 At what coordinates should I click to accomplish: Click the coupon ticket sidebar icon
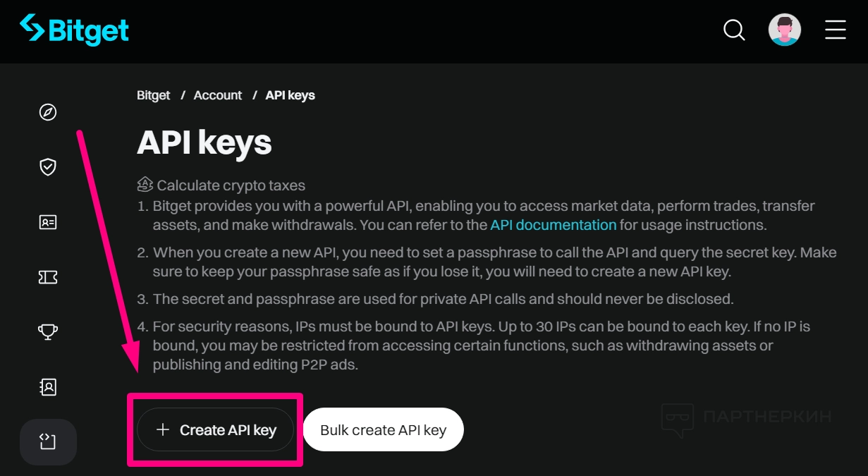coord(48,277)
